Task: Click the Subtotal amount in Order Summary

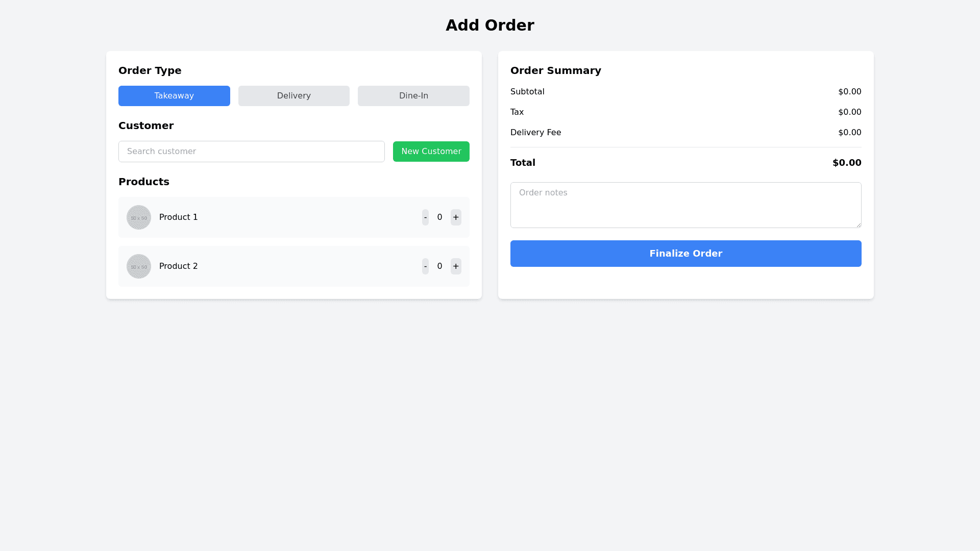Action: tap(850, 92)
